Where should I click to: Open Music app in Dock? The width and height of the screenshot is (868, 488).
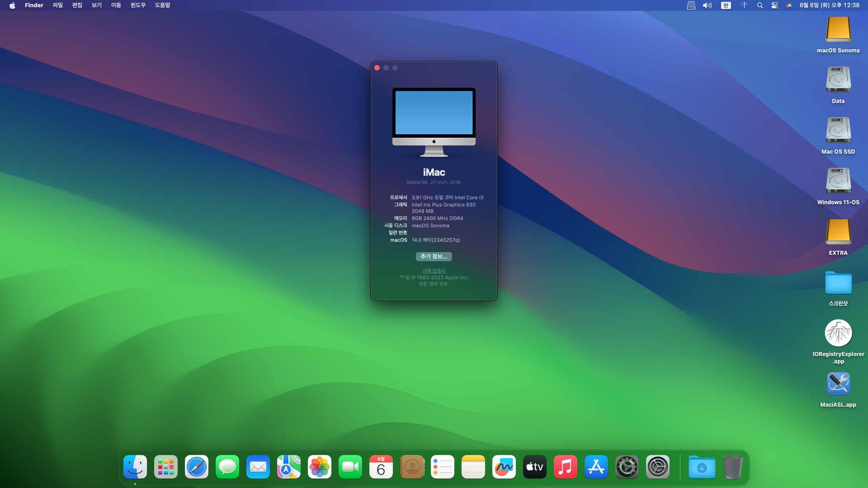[x=566, y=467]
